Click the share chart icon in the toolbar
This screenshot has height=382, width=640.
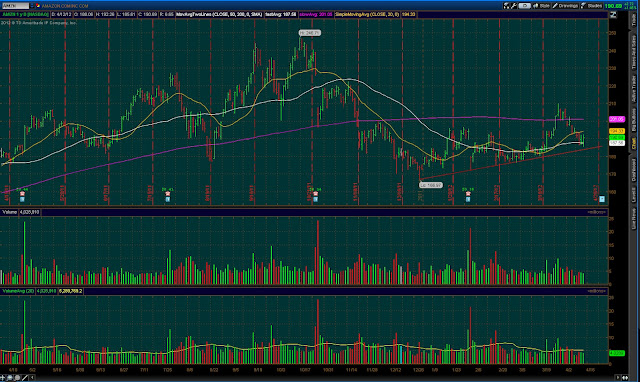(x=507, y=6)
